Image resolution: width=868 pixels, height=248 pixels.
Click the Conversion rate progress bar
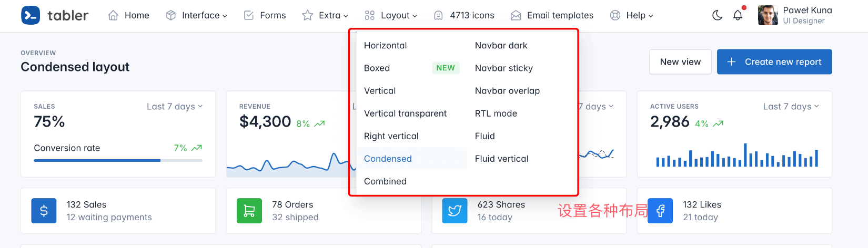pyautogui.click(x=118, y=160)
